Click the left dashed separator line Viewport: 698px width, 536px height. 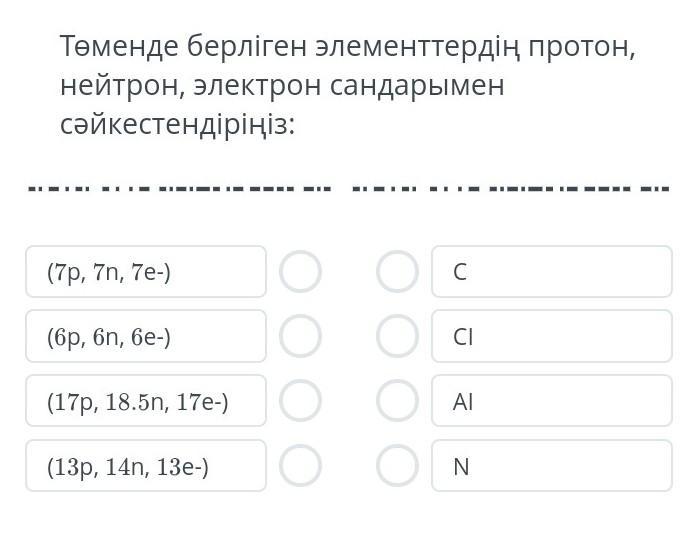tap(178, 188)
